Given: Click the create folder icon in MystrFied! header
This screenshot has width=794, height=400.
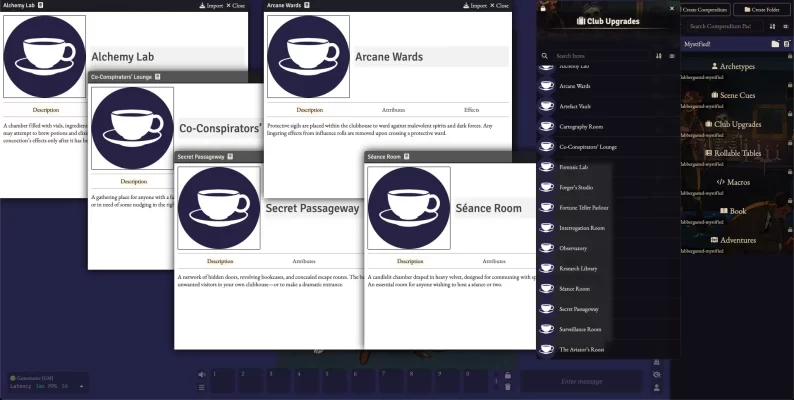Looking at the screenshot, I should (774, 45).
